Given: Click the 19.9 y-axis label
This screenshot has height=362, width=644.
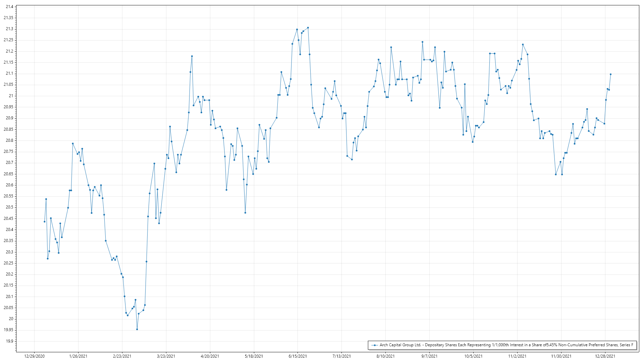Looking at the screenshot, I should pyautogui.click(x=9, y=341).
